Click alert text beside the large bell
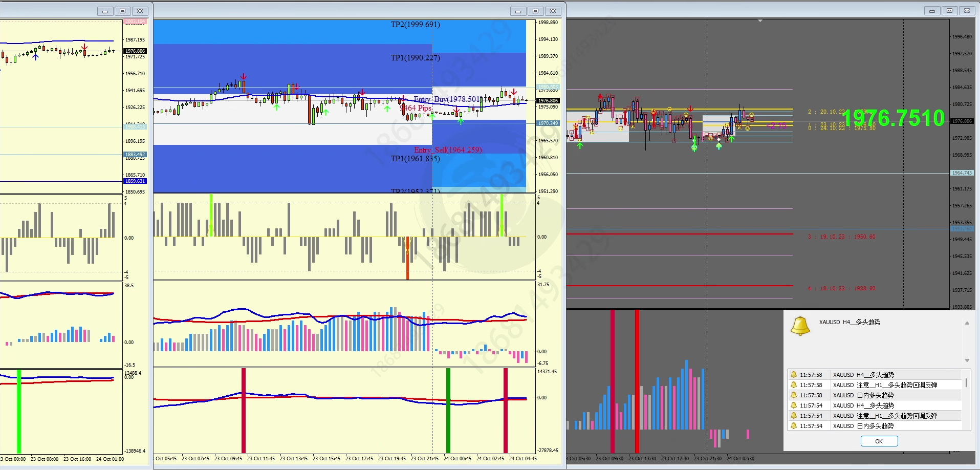This screenshot has height=470, width=980. [850, 322]
